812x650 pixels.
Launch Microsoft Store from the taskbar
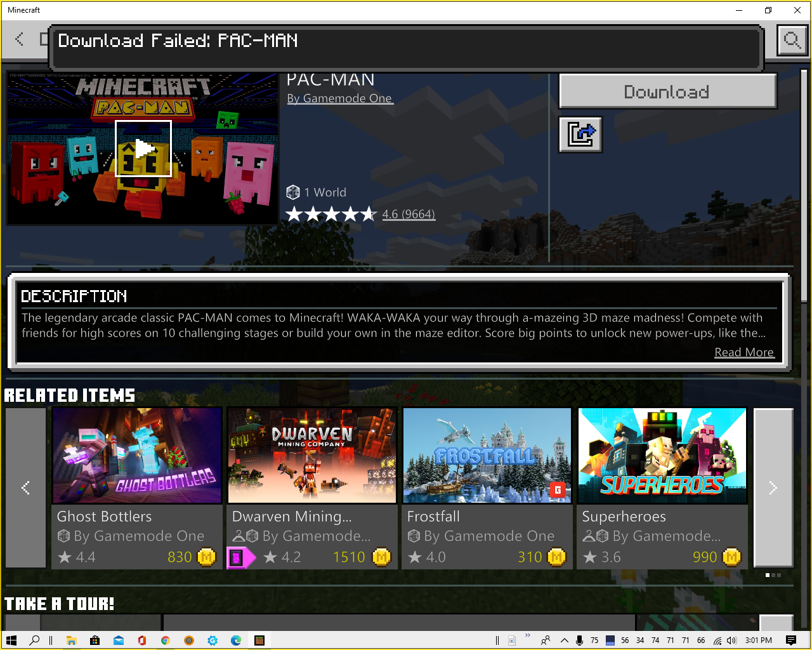(95, 640)
